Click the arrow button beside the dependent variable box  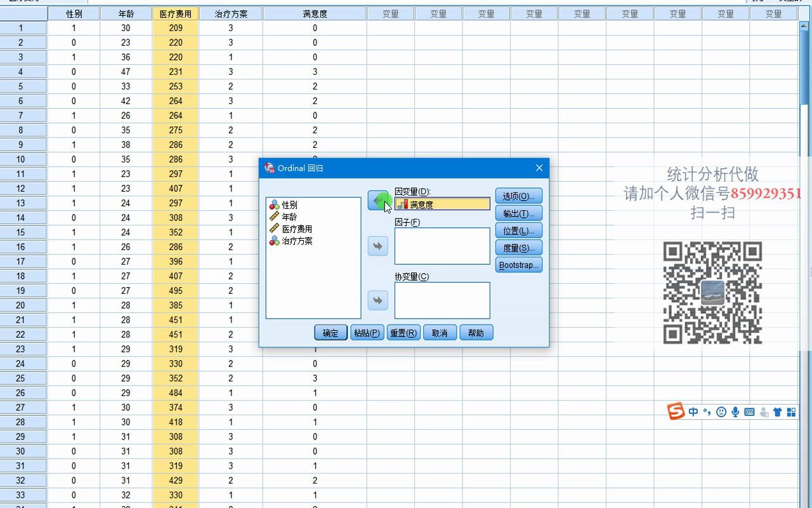click(x=378, y=201)
